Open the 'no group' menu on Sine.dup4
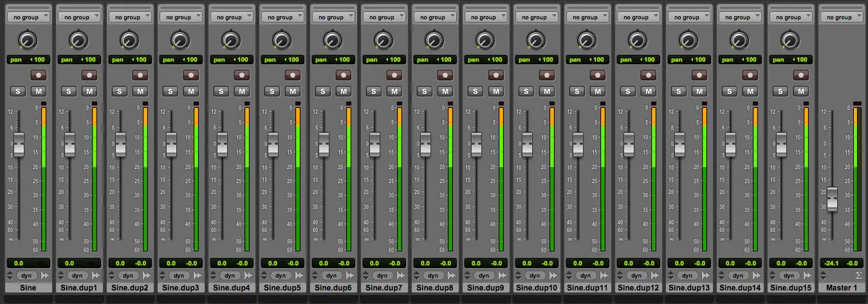Image resolution: width=868 pixels, height=304 pixels. click(231, 17)
